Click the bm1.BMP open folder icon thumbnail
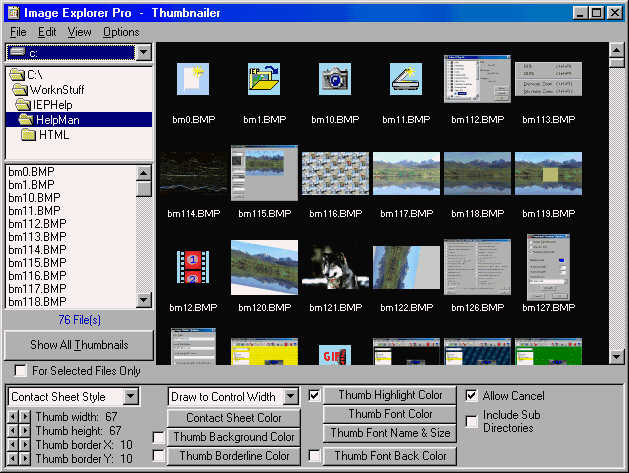The image size is (629, 473). 264,79
